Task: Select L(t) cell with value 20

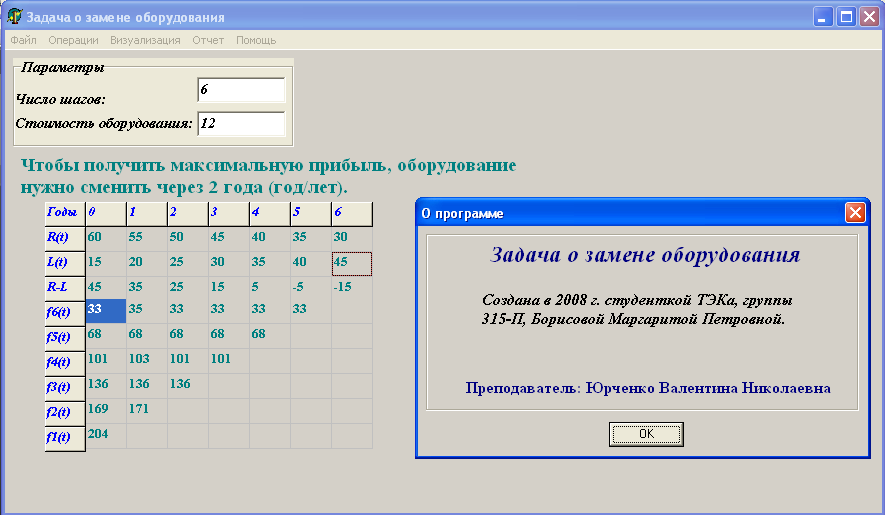Action: coord(147,264)
